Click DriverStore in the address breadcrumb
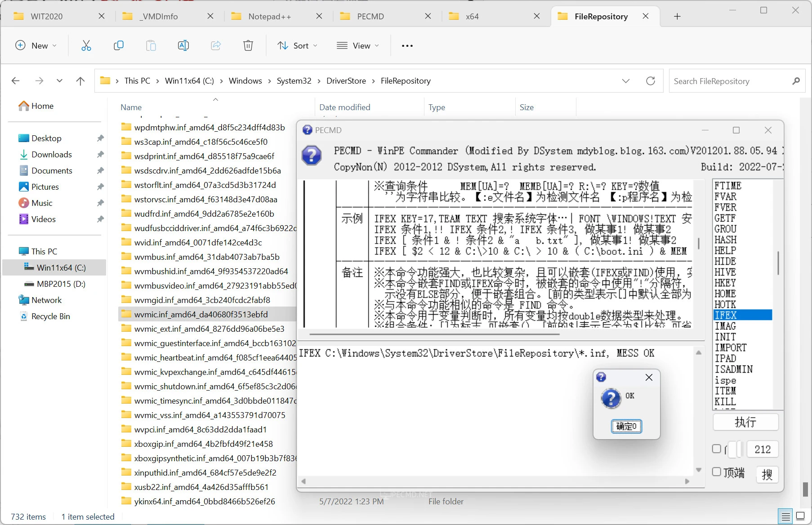Viewport: 812px width, 525px height. tap(346, 81)
